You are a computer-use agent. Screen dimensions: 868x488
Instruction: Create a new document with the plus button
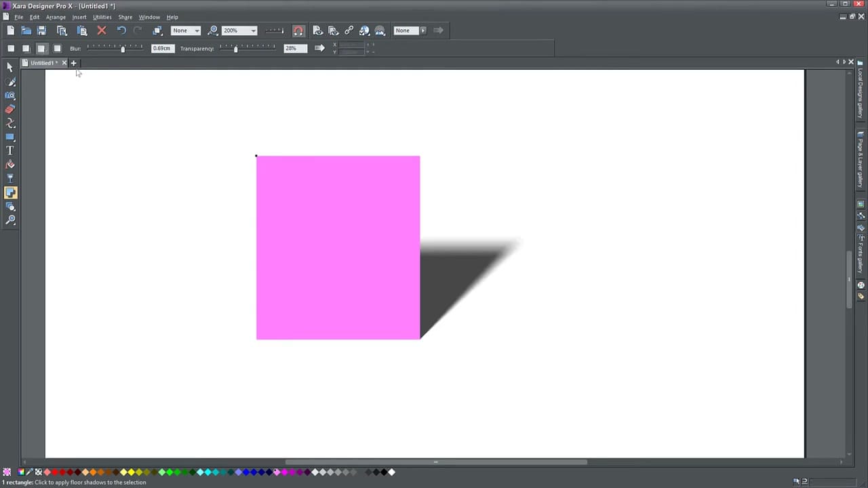coord(73,62)
